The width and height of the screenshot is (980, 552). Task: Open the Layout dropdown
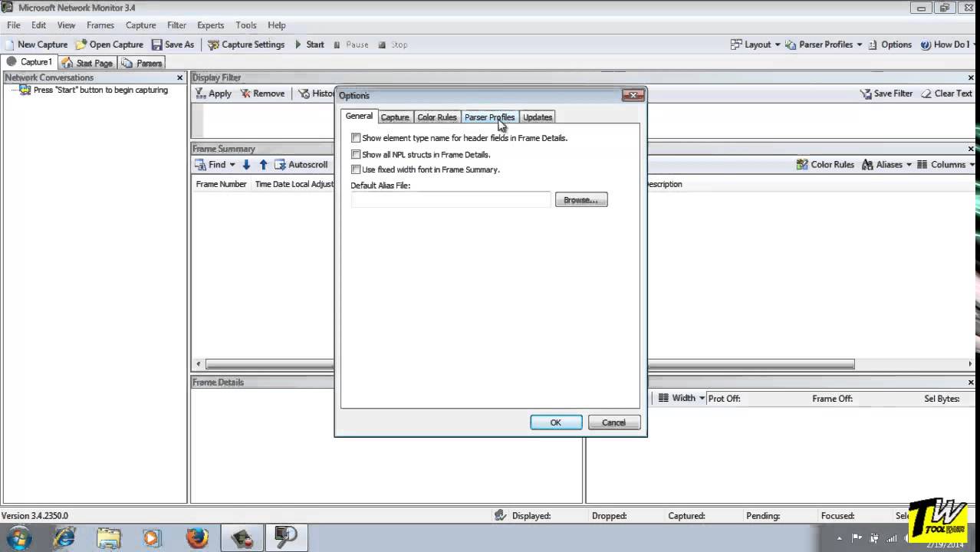coord(755,44)
